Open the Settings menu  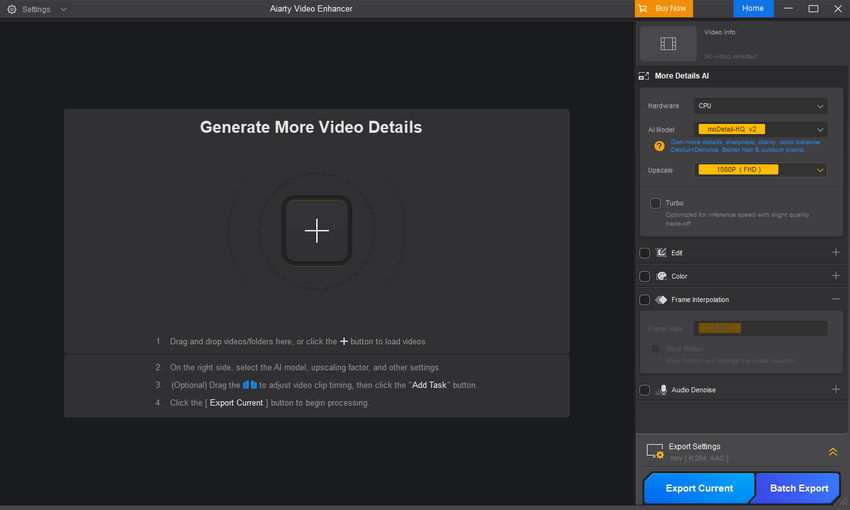(x=37, y=9)
